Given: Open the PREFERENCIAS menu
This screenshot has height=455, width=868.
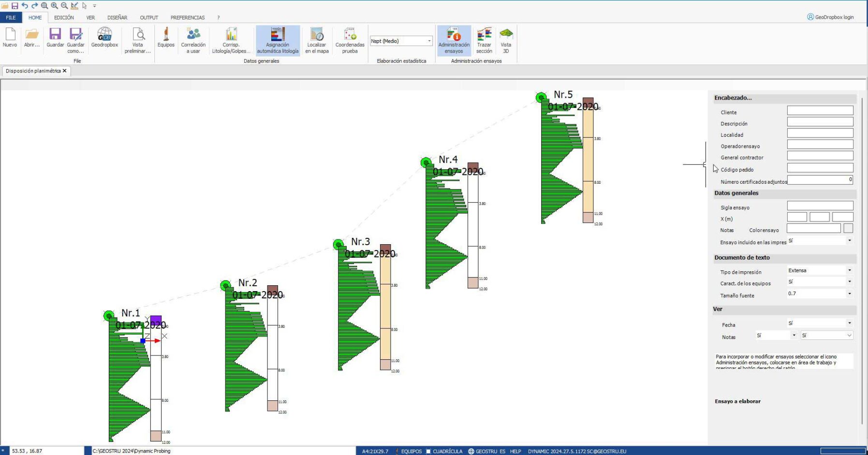Looking at the screenshot, I should pyautogui.click(x=187, y=17).
